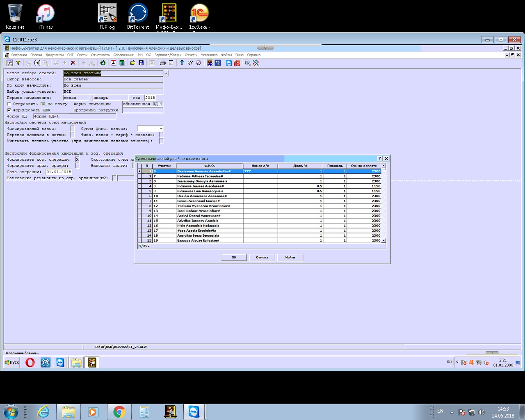The height and width of the screenshot is (420, 525).
Task: Click Internet Explorer icon in Windows taskbar
Action: (43, 412)
